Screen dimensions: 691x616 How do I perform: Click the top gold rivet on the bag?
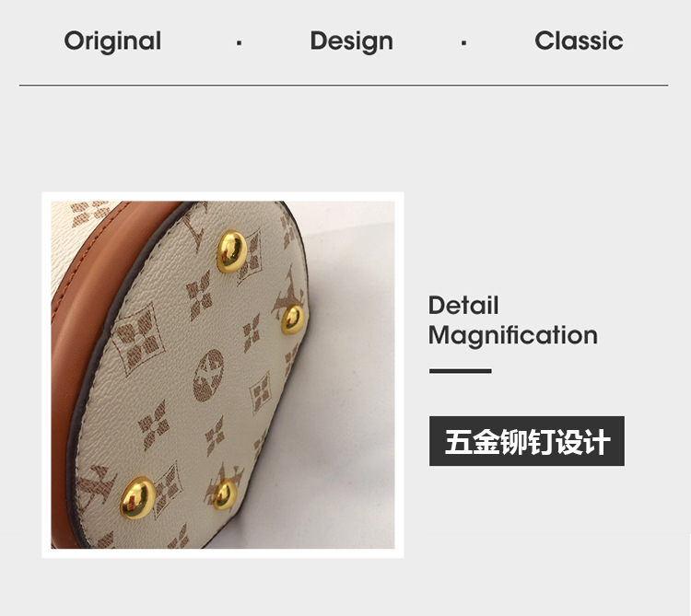(232, 251)
